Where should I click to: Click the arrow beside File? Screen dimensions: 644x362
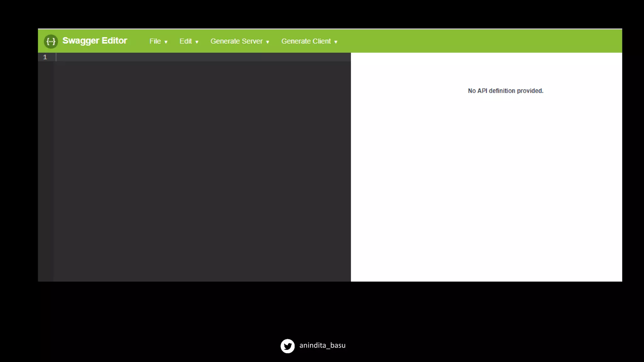point(166,42)
